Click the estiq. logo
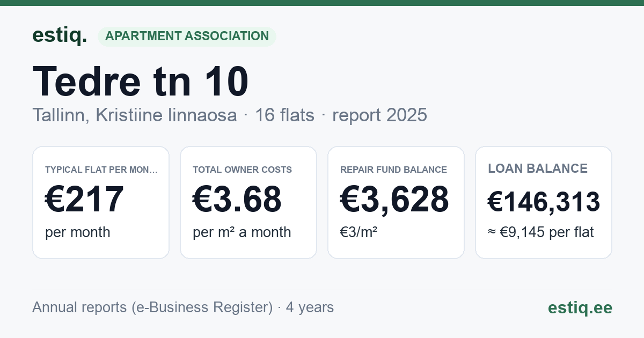Image resolution: width=644 pixels, height=338 pixels. 60,35
